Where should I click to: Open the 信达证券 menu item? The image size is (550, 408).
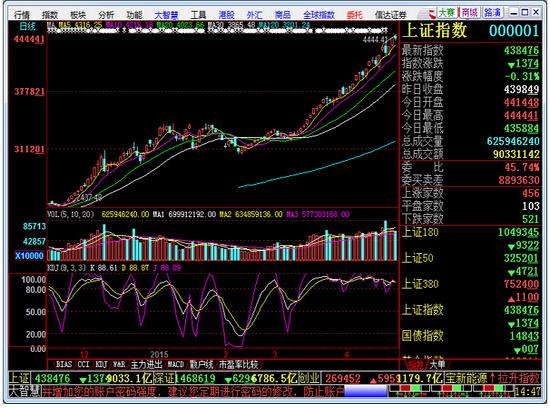[x=391, y=15]
